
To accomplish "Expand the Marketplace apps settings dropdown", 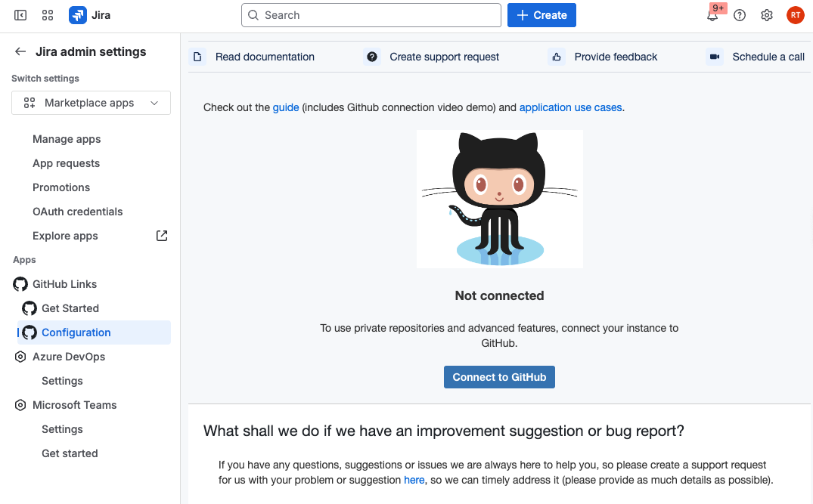I will pyautogui.click(x=91, y=103).
